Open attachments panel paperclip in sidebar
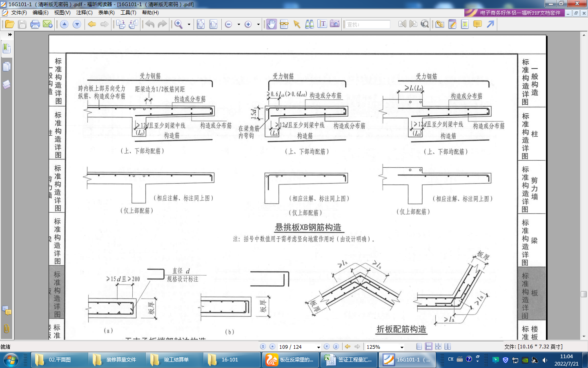 pos(7,328)
